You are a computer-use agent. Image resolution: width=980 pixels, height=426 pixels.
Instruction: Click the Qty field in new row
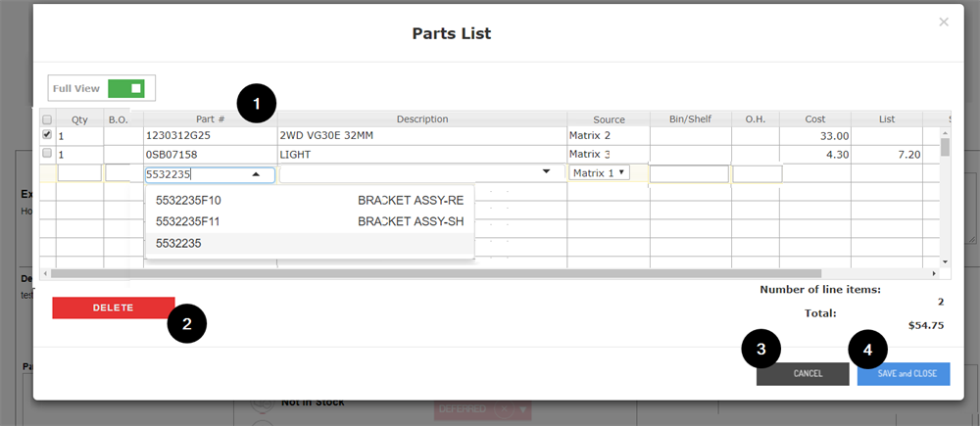tap(79, 173)
